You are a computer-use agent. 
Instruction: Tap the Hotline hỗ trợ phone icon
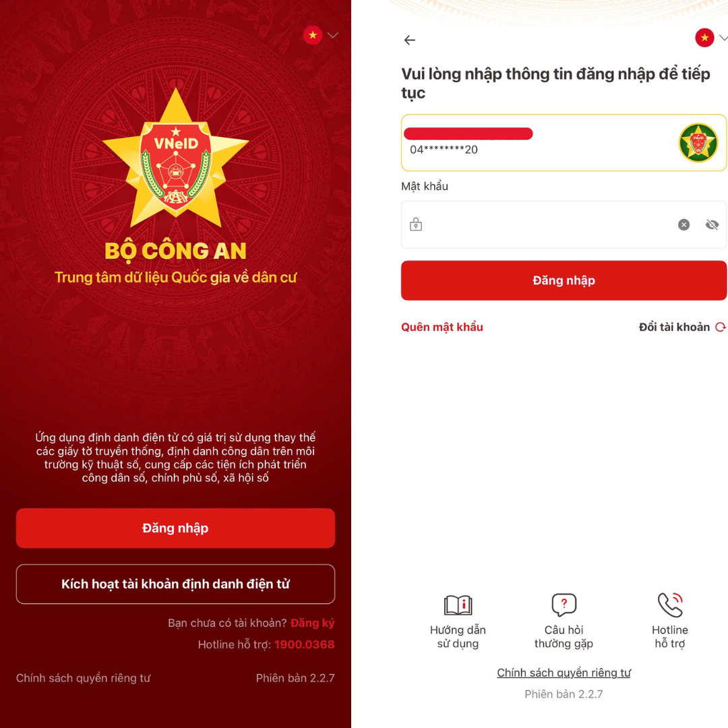coord(670,605)
